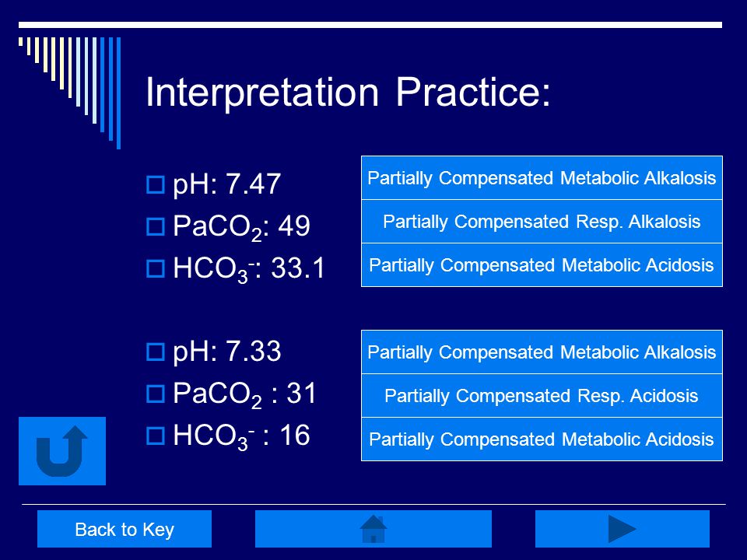
Task: Click the HCO3 : 16 value text
Action: coord(241,436)
